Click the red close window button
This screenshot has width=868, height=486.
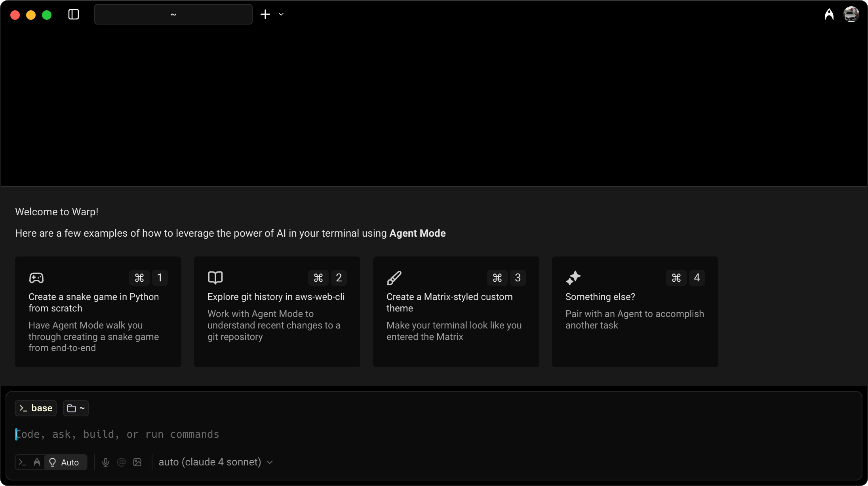[x=15, y=15]
